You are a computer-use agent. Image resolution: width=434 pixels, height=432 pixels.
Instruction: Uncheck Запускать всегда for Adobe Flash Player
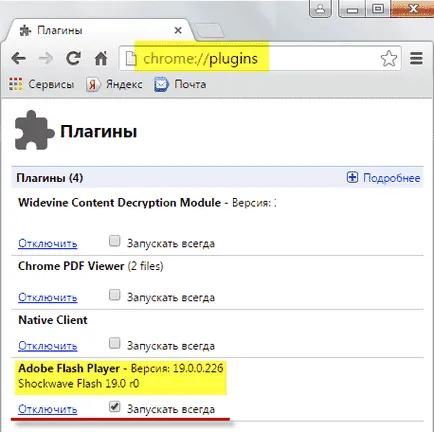pos(114,407)
